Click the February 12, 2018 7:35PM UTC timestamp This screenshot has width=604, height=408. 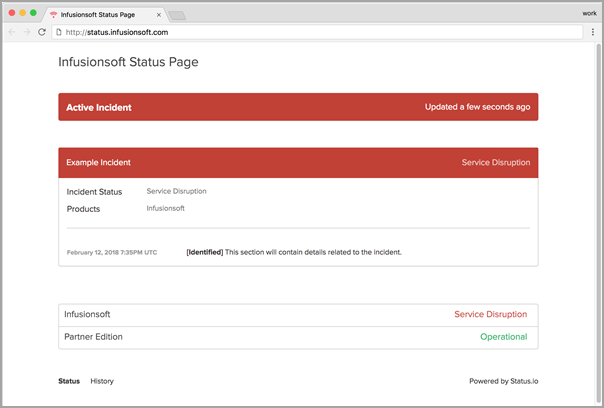pyautogui.click(x=112, y=252)
